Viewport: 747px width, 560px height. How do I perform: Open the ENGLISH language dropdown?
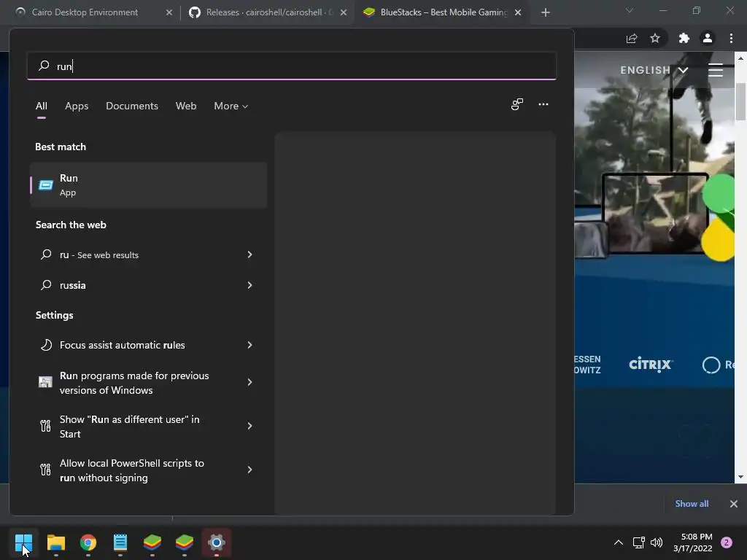click(654, 70)
